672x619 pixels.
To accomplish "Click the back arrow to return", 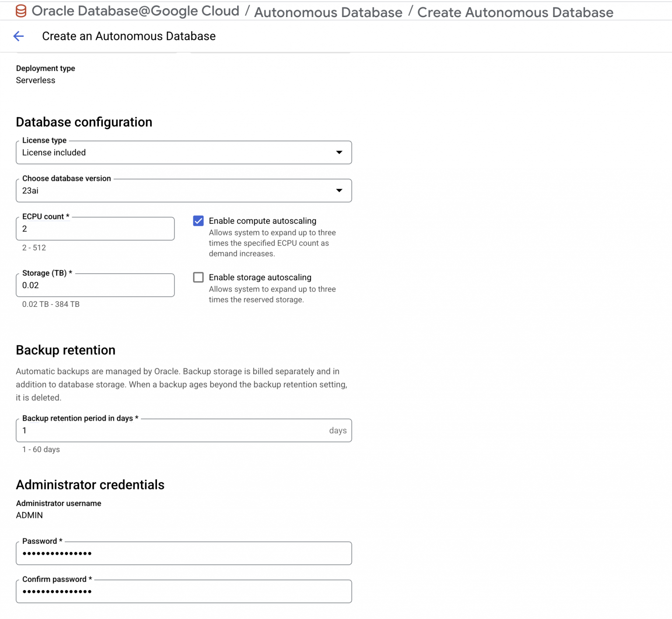I will click(18, 36).
